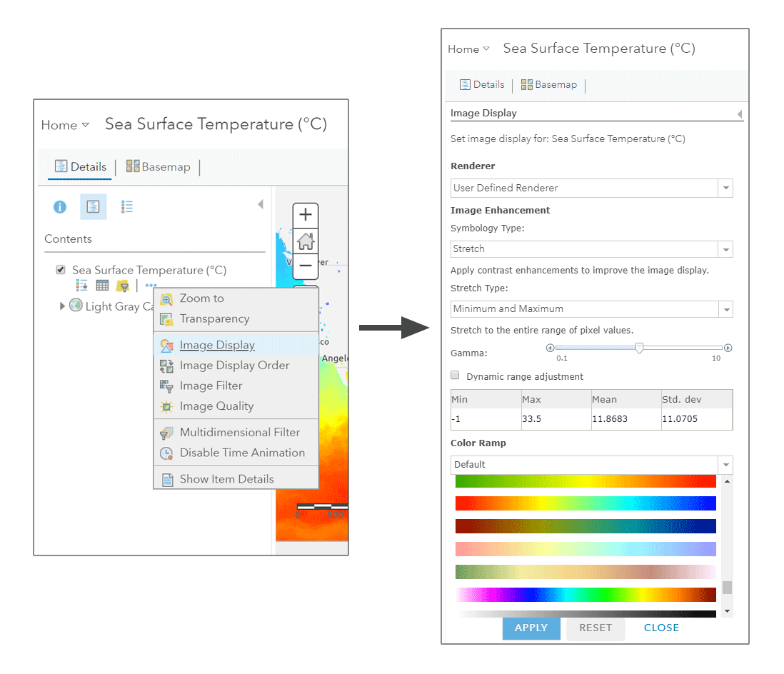This screenshot has height=674, width=784.
Task: Click the Home extent house icon
Action: [x=305, y=241]
